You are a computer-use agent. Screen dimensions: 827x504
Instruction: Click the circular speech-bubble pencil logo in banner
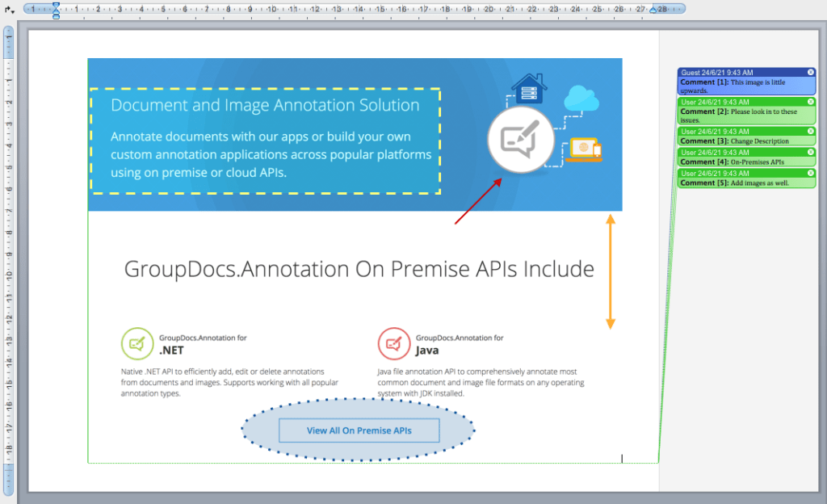coord(521,141)
